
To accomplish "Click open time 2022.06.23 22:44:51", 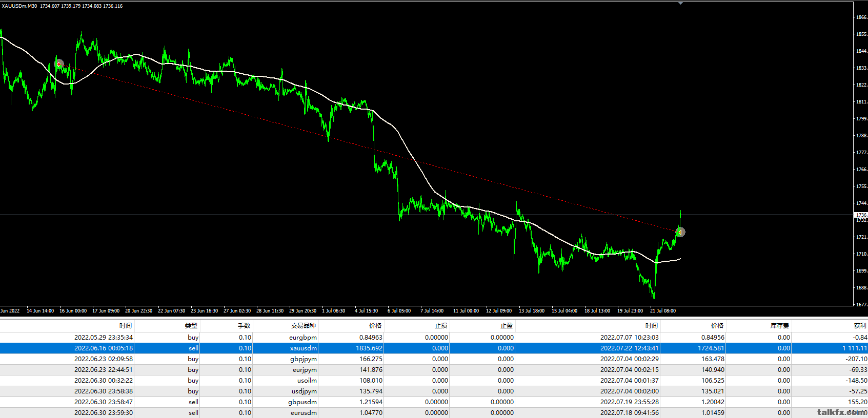I will 104,370.
